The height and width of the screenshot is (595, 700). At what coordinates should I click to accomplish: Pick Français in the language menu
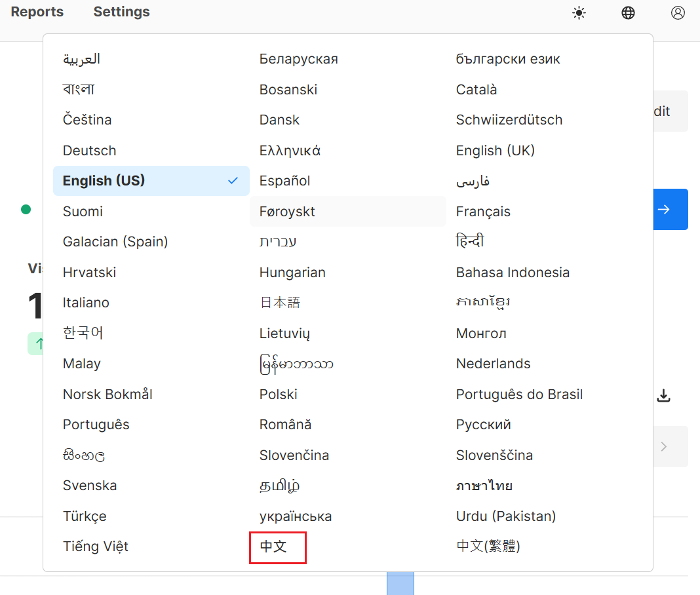coord(483,212)
